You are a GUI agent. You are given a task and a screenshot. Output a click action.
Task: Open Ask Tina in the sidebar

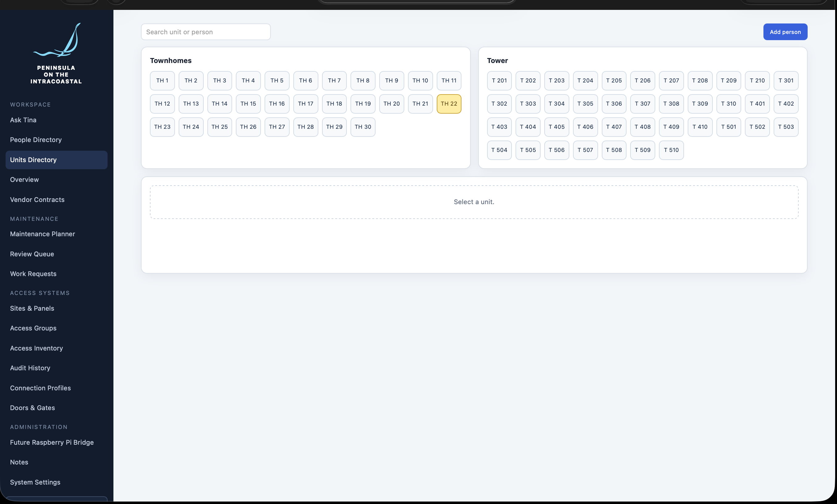point(56,120)
